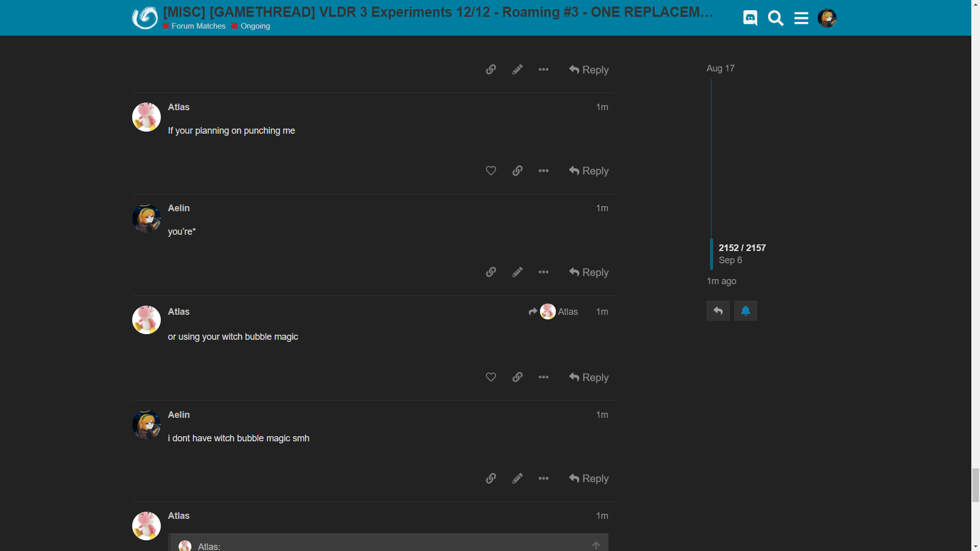Click the timeline reply arrow button

(x=718, y=311)
